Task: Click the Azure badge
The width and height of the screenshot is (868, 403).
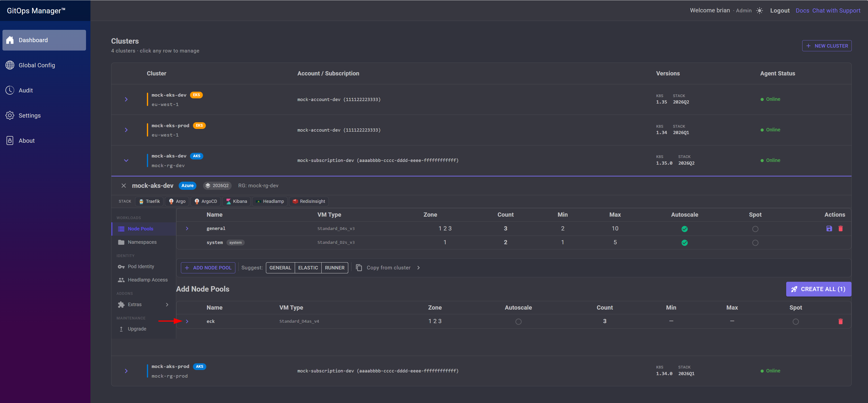Action: point(187,186)
